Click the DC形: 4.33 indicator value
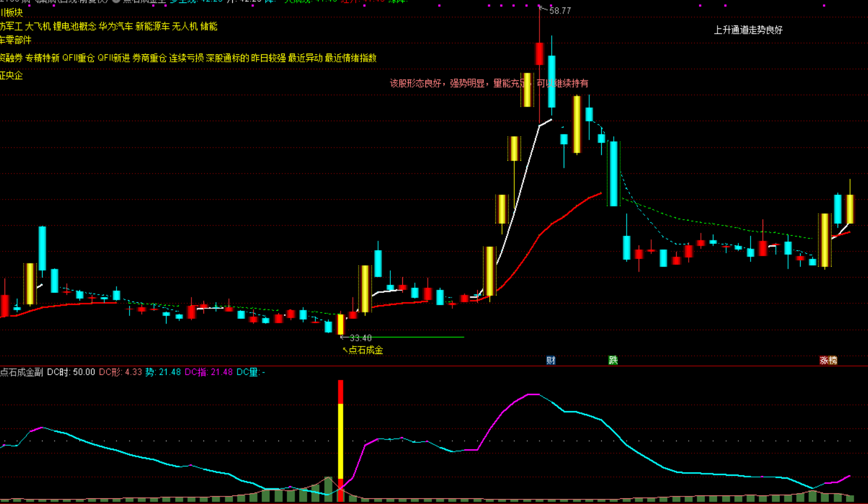 (x=120, y=373)
